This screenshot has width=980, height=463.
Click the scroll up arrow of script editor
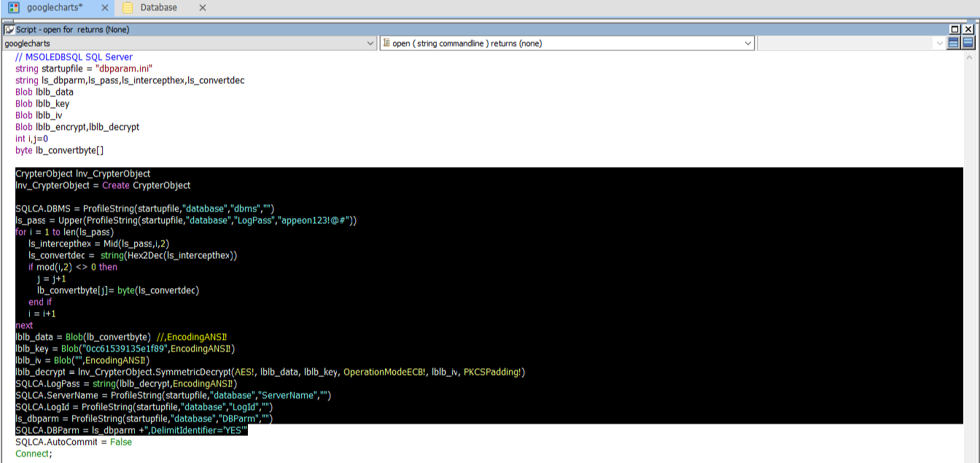pos(970,56)
